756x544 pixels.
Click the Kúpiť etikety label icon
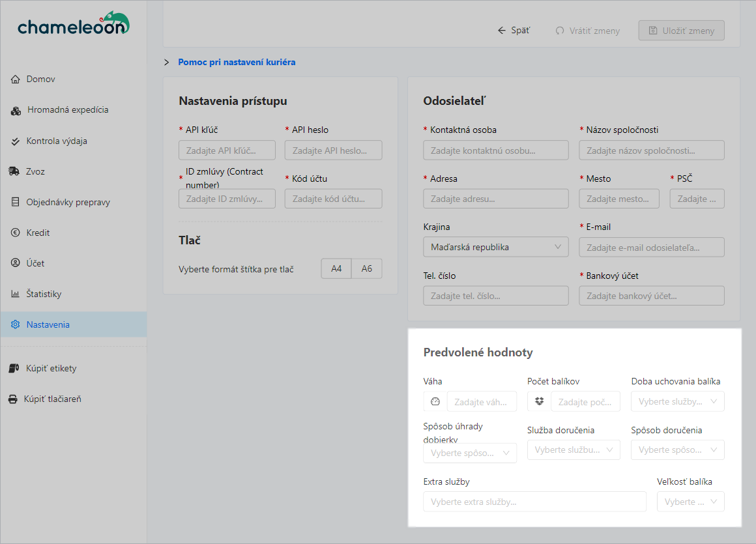[x=14, y=368]
